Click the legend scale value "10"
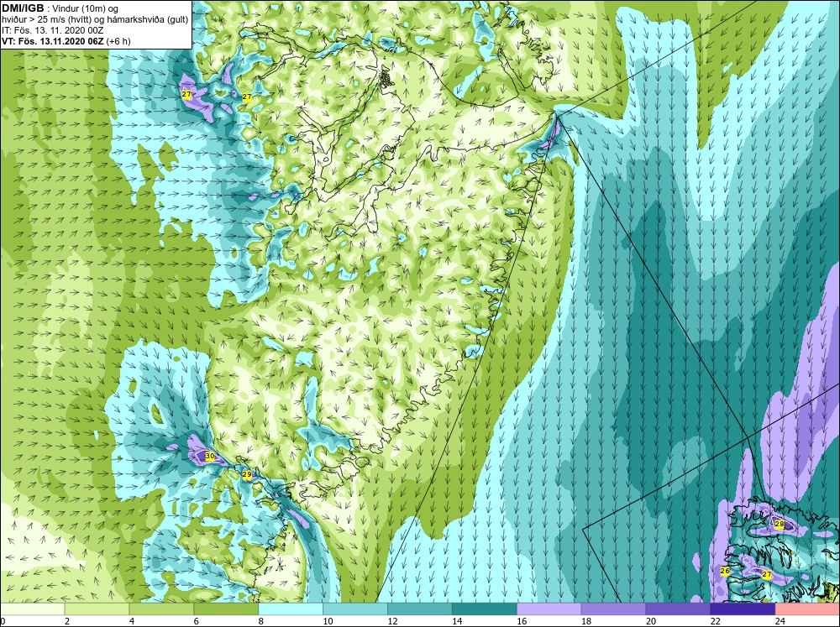The height and width of the screenshot is (627, 840). pos(328,621)
